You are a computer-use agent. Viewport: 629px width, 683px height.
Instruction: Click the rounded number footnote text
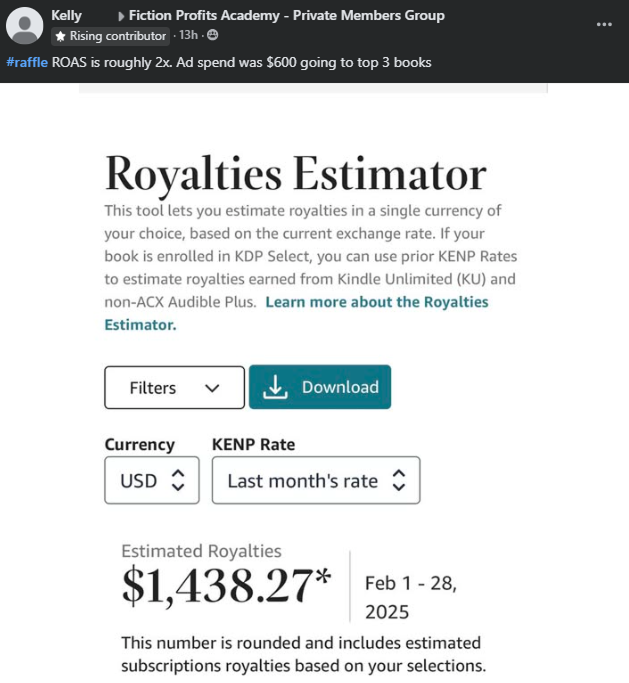pos(301,654)
